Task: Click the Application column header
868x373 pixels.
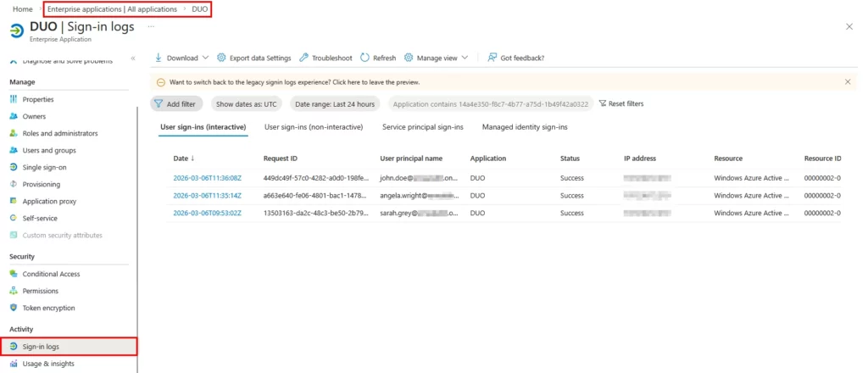Action: (487, 159)
